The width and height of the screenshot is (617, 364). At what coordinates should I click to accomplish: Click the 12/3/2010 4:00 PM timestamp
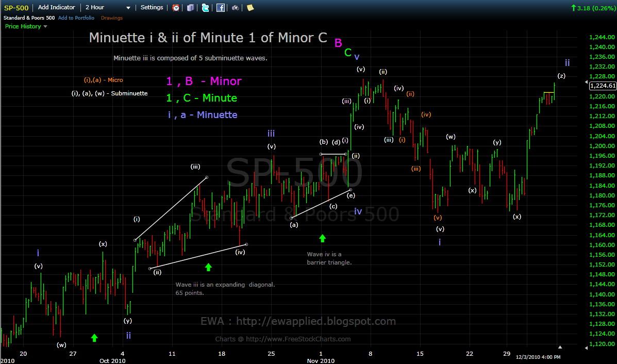coord(538,357)
